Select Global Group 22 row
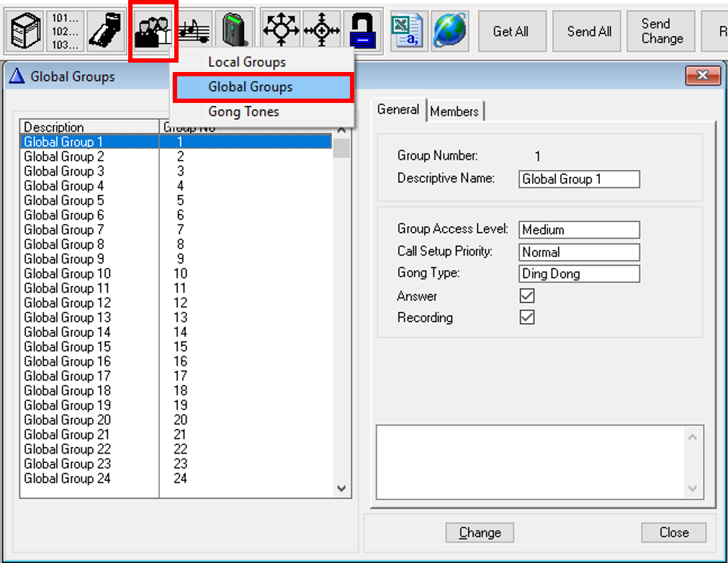Screen dimensions: 728x563 click(x=176, y=449)
